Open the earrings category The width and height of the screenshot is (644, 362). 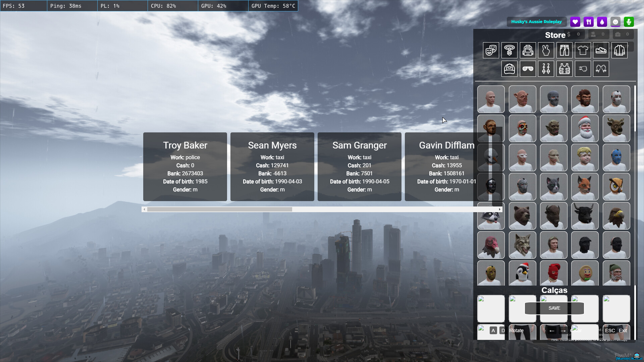point(546,69)
